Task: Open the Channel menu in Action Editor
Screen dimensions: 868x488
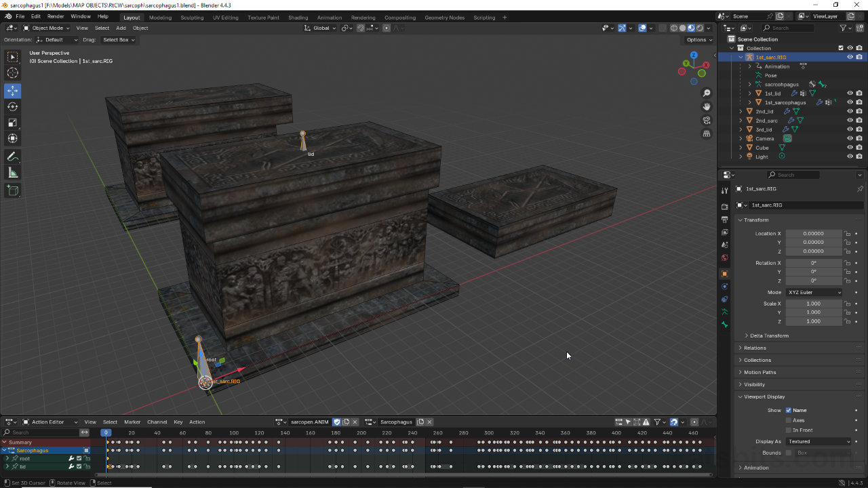Action: [157, 422]
